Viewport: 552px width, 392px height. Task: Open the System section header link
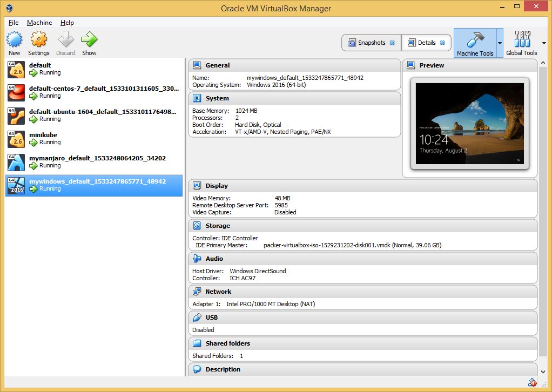[x=217, y=98]
